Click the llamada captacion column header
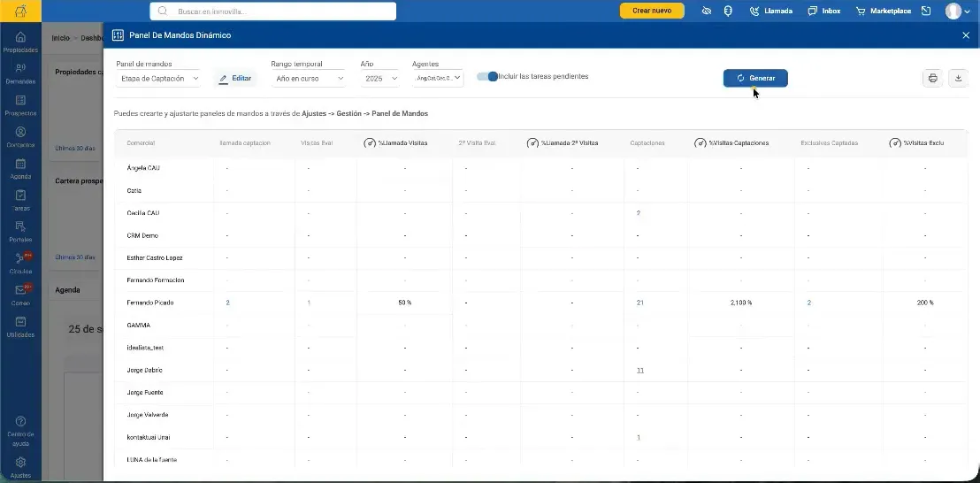 [245, 143]
